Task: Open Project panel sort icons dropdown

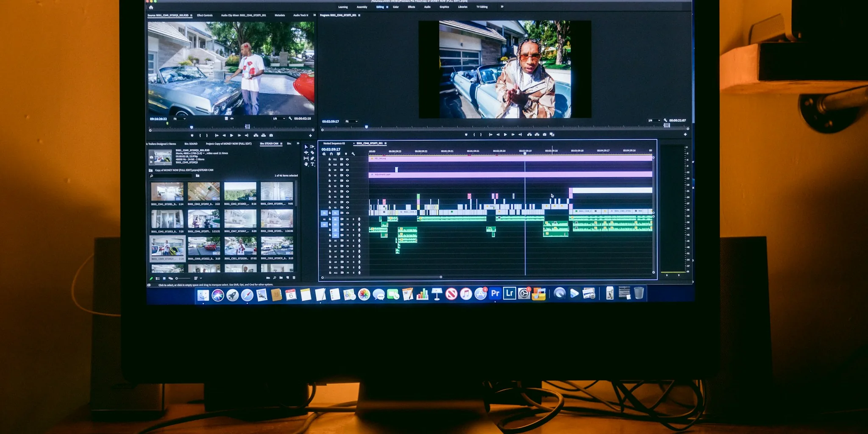Action: (x=198, y=278)
